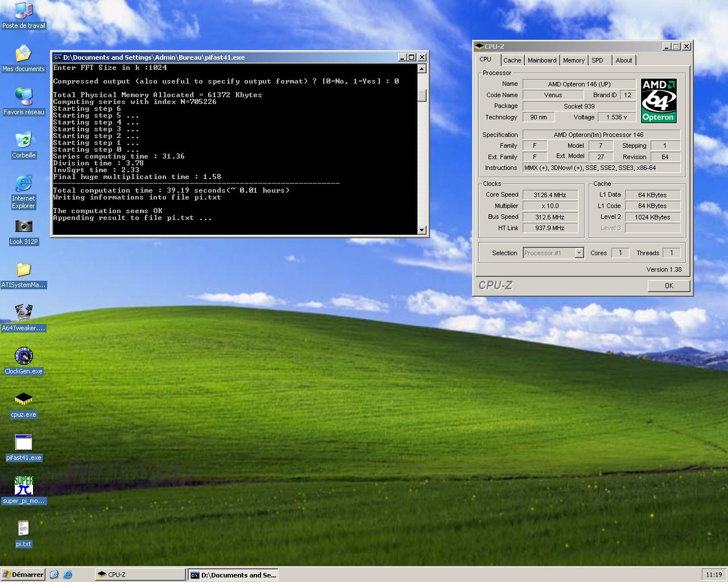
Task: Click the Instructions field in CPU-Z
Action: point(601,168)
